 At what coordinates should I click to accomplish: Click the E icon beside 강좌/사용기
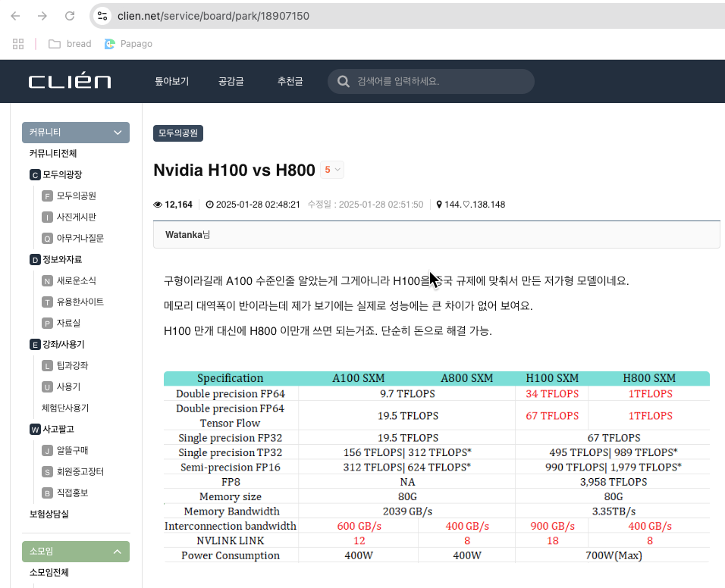tap(35, 345)
